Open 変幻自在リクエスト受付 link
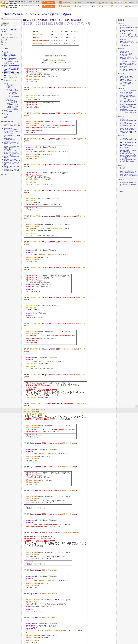138x644 pixels. coord(13,68)
